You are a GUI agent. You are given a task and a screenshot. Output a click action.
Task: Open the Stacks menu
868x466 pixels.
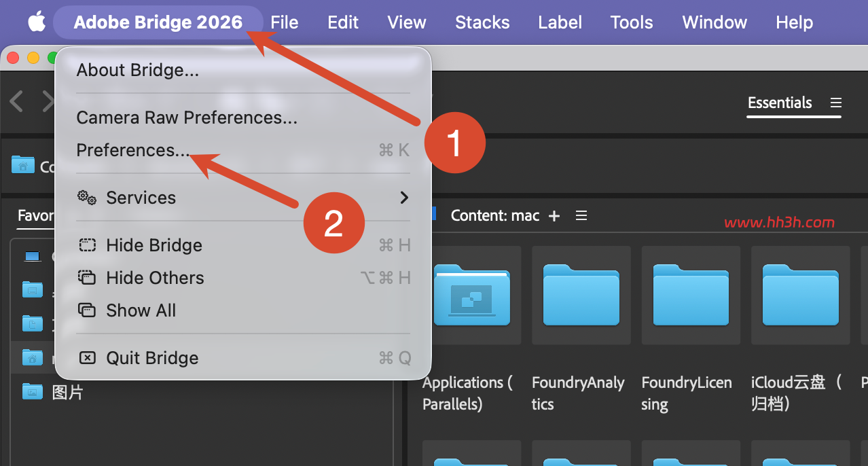(482, 22)
